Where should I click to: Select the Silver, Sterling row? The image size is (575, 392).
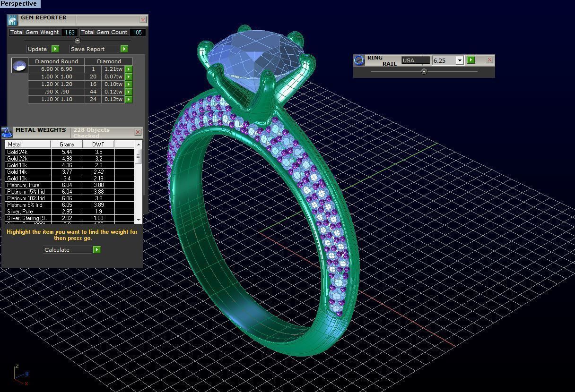coord(70,218)
